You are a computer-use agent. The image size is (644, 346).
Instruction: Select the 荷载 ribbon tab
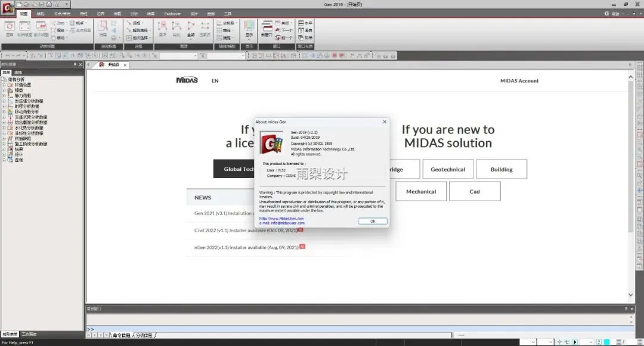click(117, 14)
